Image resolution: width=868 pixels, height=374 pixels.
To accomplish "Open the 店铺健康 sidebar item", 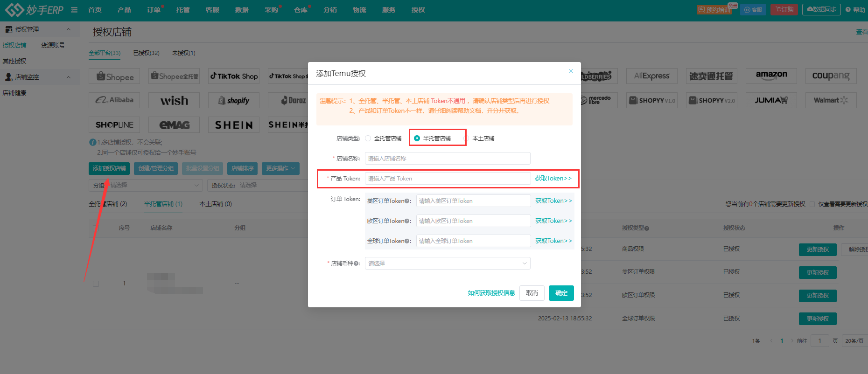I will pos(14,93).
